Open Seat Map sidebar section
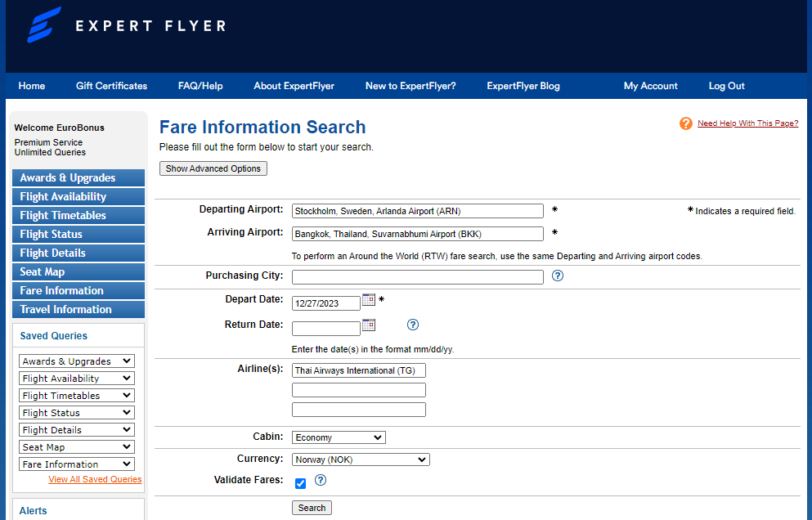The height and width of the screenshot is (520, 812). click(79, 272)
